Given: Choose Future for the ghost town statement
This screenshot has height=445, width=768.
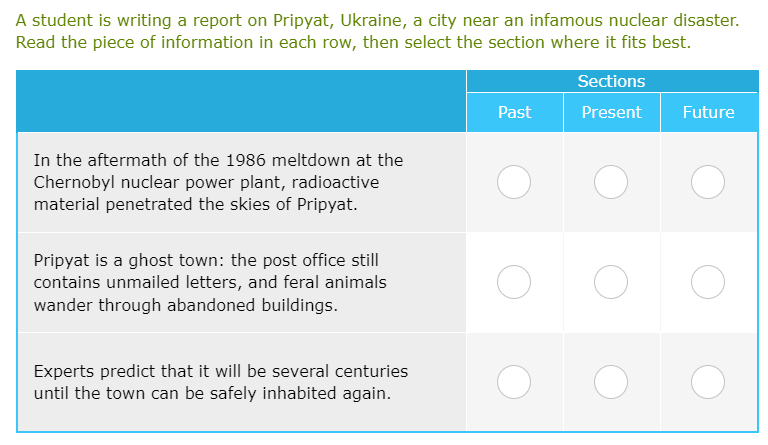Looking at the screenshot, I should (708, 282).
